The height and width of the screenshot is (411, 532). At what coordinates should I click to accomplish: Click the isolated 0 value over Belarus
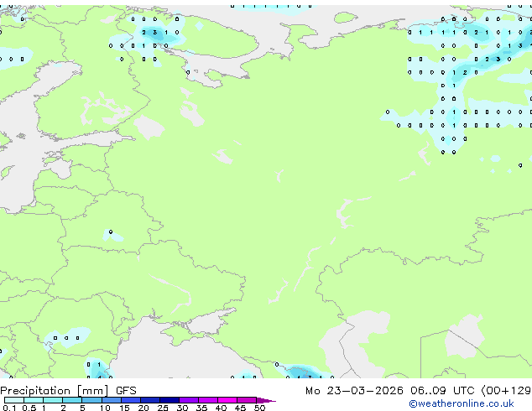[x=111, y=232]
